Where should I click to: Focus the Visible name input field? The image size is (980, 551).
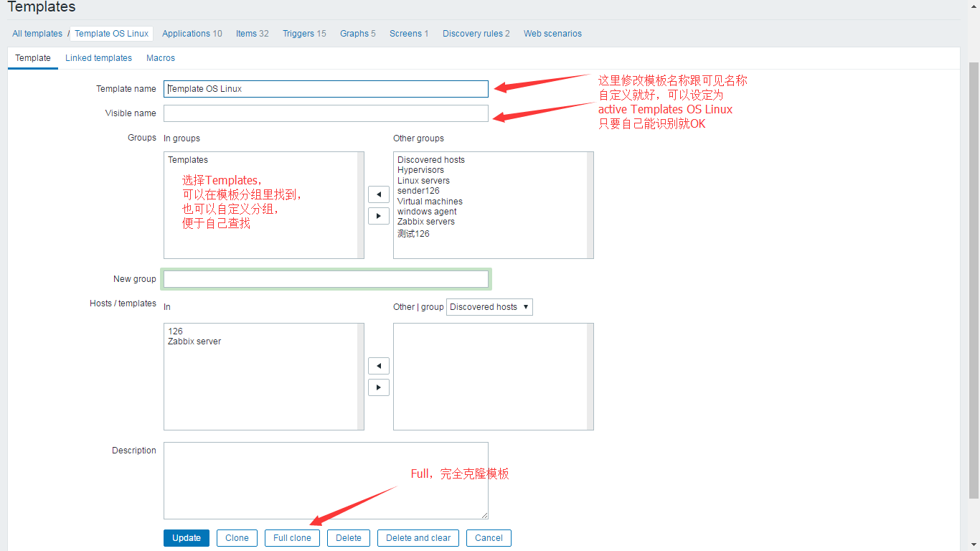click(x=326, y=113)
